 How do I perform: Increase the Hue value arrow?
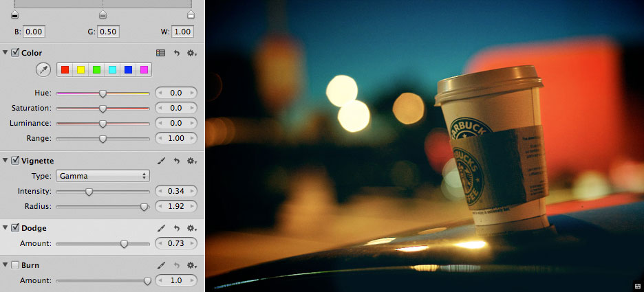[192, 93]
